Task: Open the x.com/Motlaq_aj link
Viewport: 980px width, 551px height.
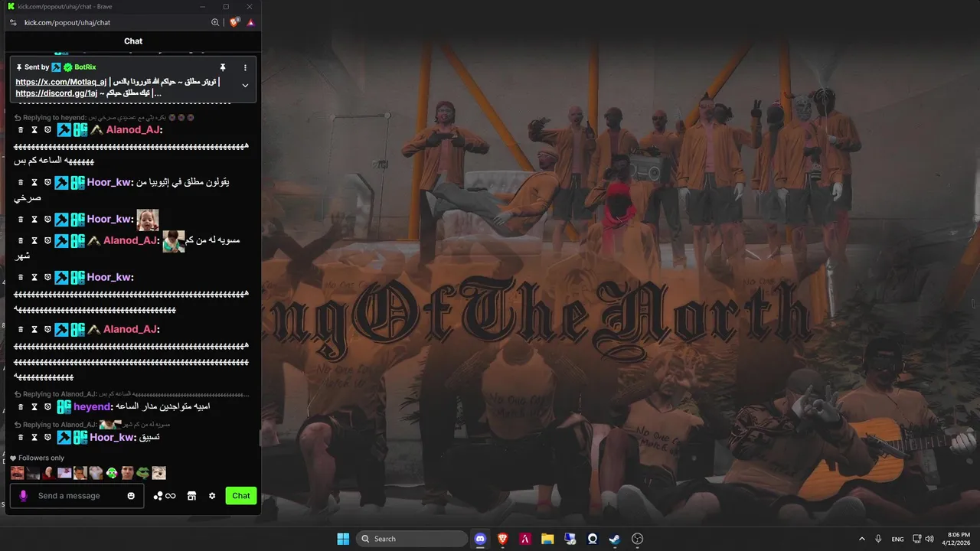Action: point(60,82)
